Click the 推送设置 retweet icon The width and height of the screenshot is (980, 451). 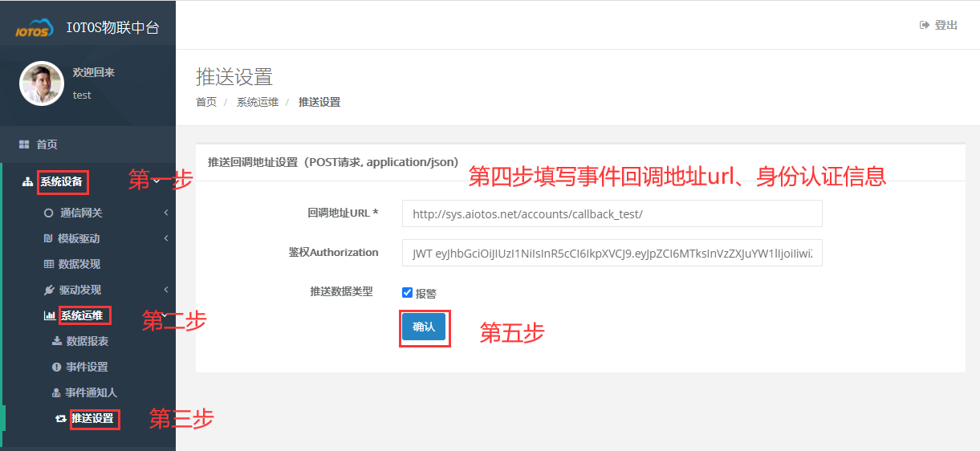(60, 418)
